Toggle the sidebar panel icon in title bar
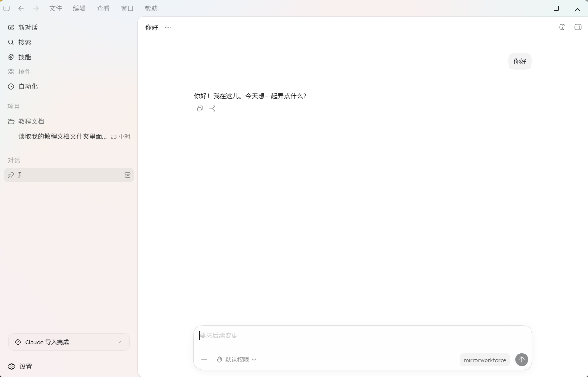This screenshot has height=377, width=588. (x=6, y=8)
